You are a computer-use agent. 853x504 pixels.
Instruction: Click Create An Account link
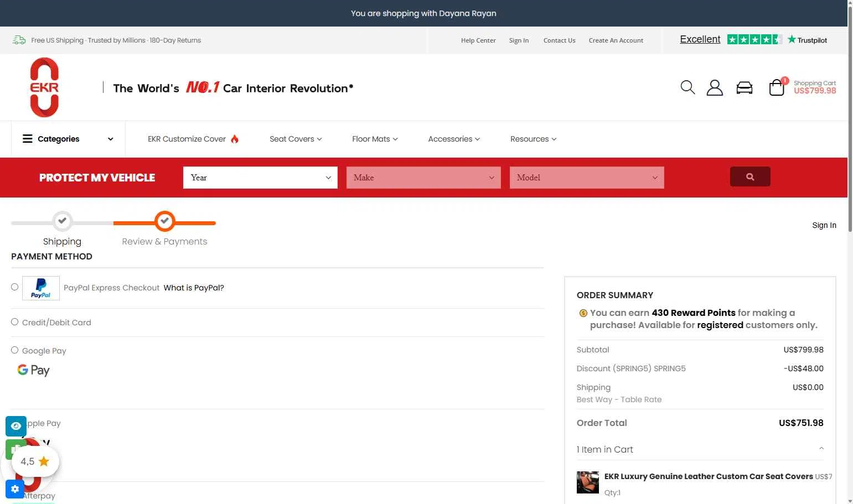616,40
